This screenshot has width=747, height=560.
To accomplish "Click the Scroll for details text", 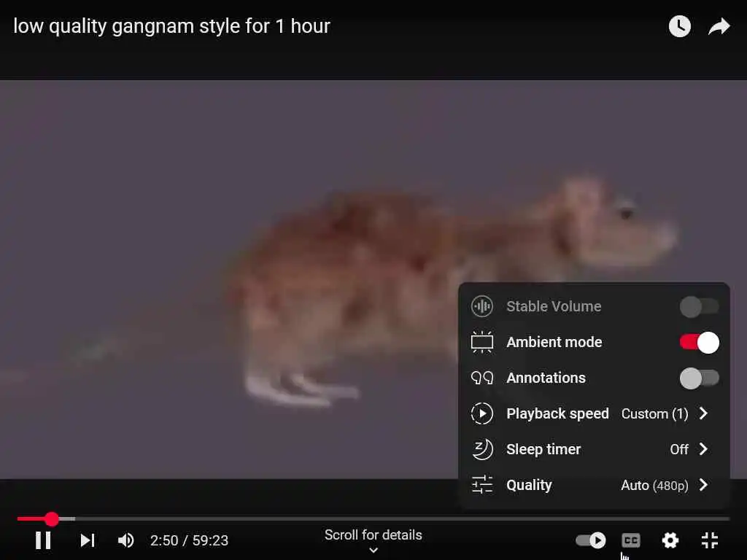I will 373,534.
